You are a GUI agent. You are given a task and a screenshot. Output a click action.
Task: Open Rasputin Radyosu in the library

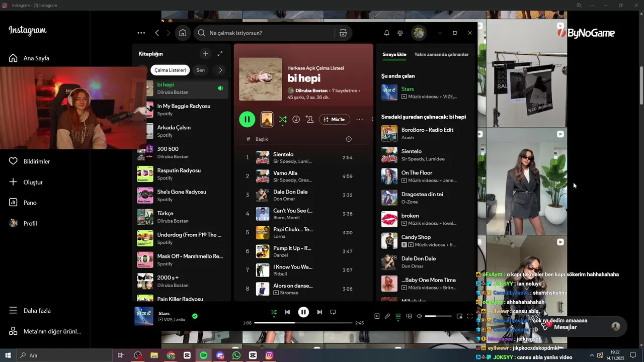click(x=183, y=174)
